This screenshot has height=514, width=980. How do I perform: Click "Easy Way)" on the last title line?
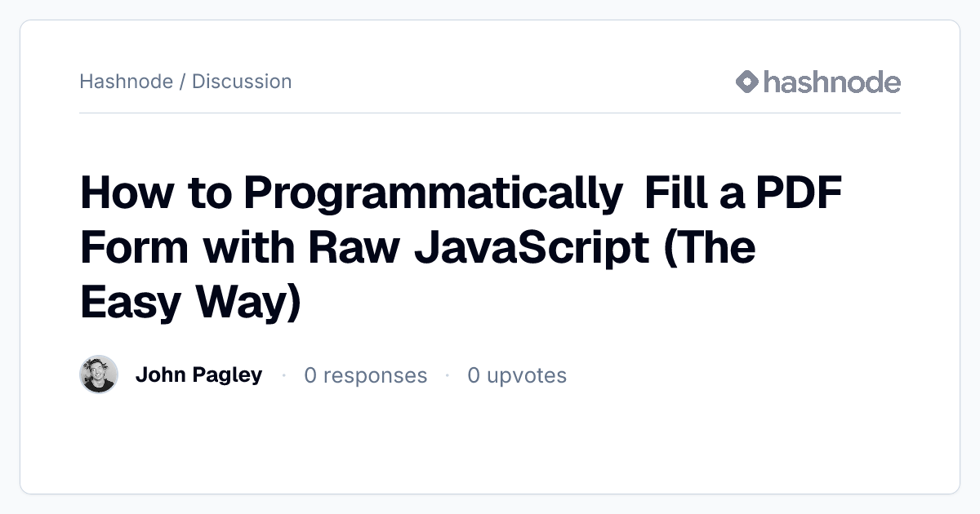tap(191, 302)
